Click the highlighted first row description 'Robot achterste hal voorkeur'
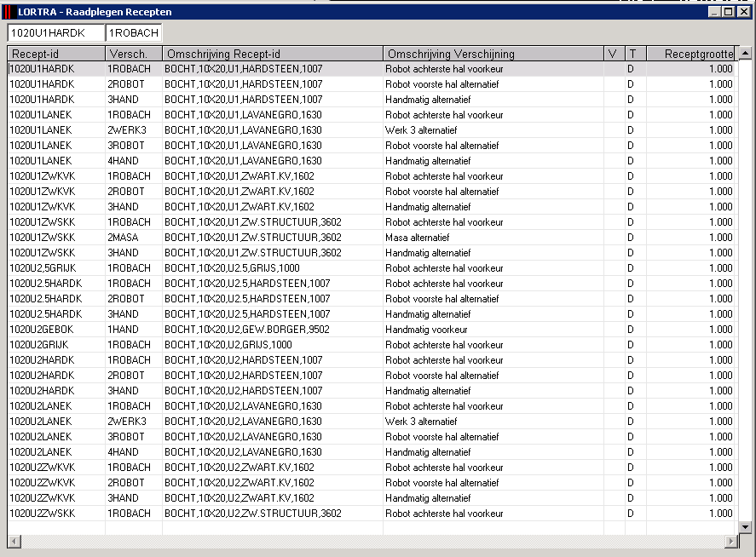Image resolution: width=756 pixels, height=557 pixels. (x=493, y=69)
